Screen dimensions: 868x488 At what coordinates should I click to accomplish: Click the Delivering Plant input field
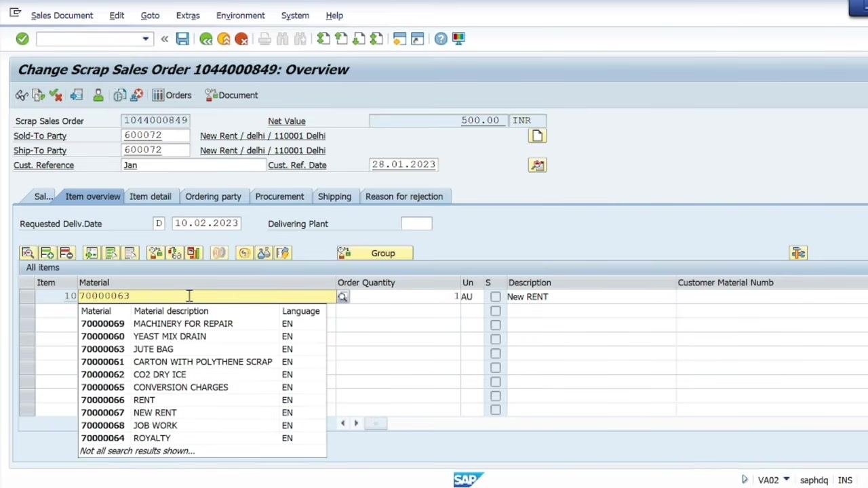pyautogui.click(x=416, y=224)
